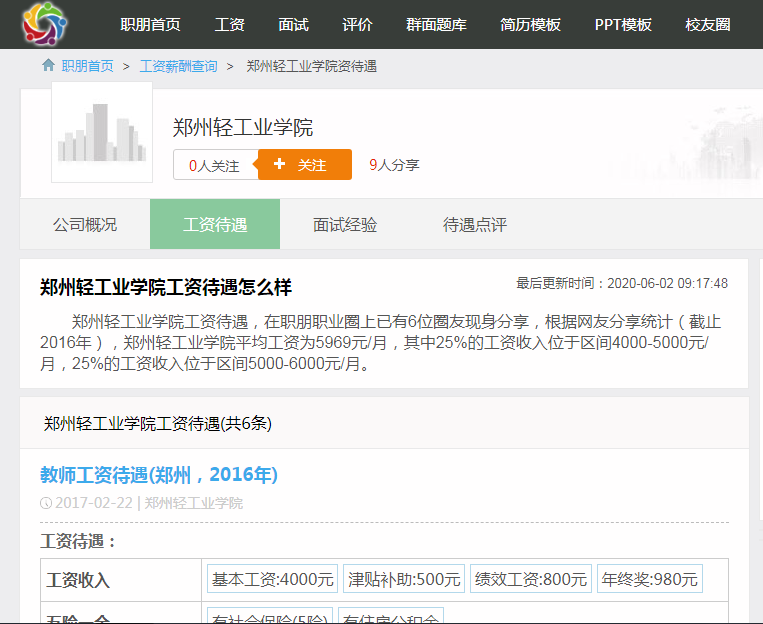
Task: Click the 绩效工资:800元 tag
Action: coord(531,579)
